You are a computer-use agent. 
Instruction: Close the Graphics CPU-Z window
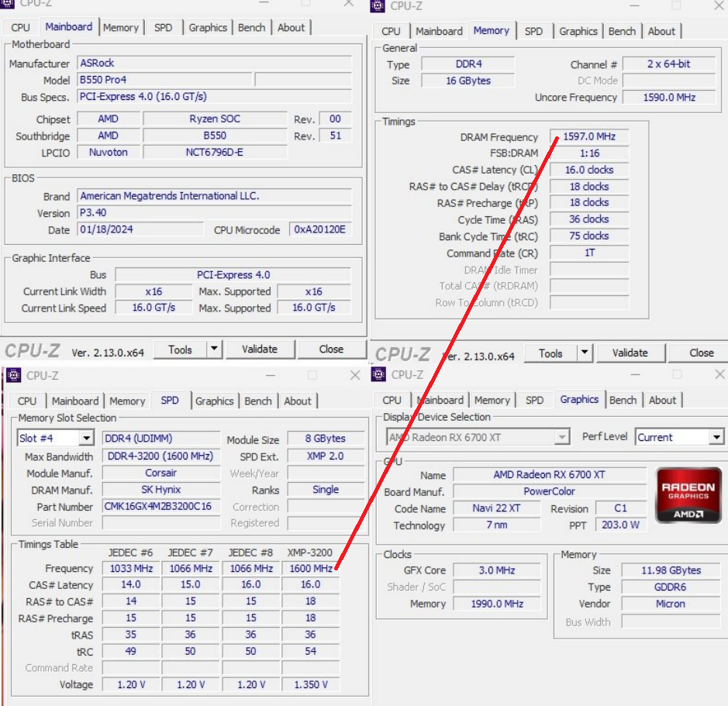click(720, 374)
